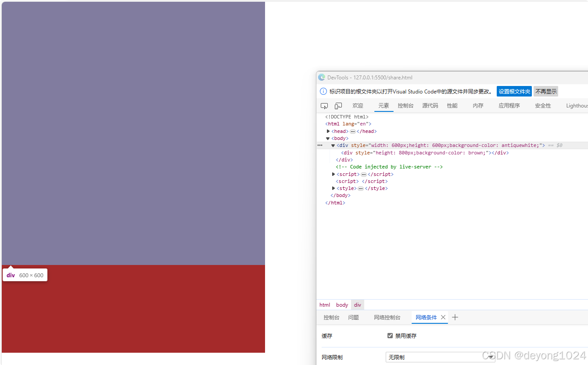Select the live-server comment line
The height and width of the screenshot is (365, 588).
[389, 167]
